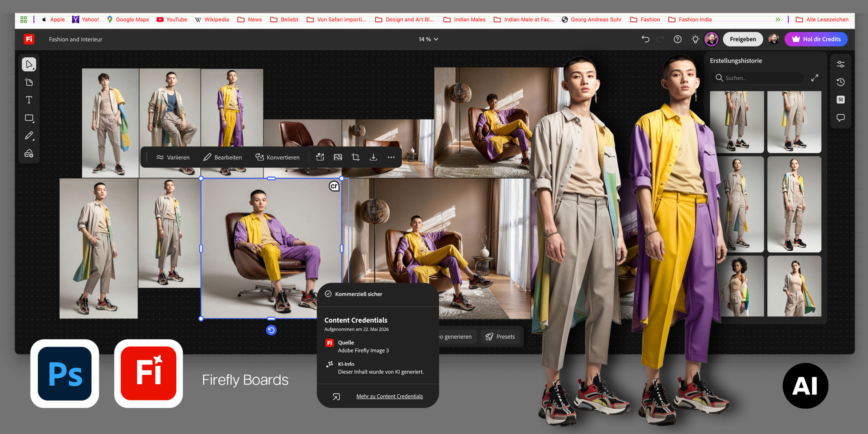Click the undo arrow
The height and width of the screenshot is (434, 868).
tap(645, 39)
